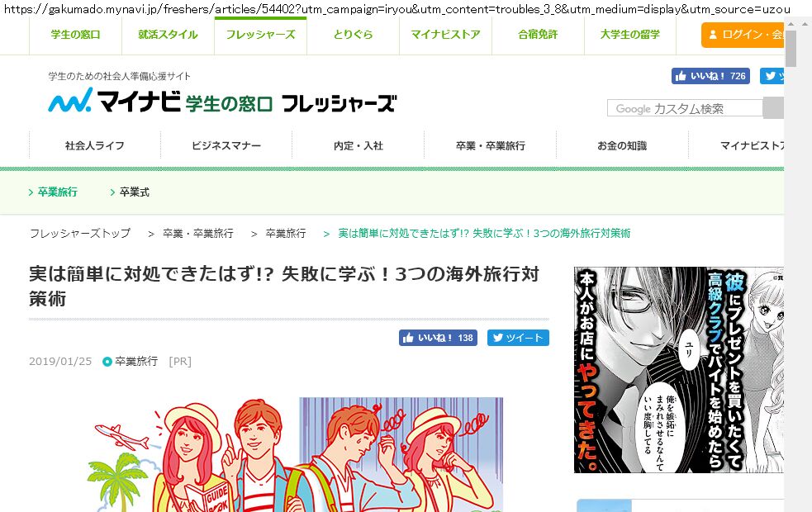Click the current article title breadcrumb

pos(484,234)
